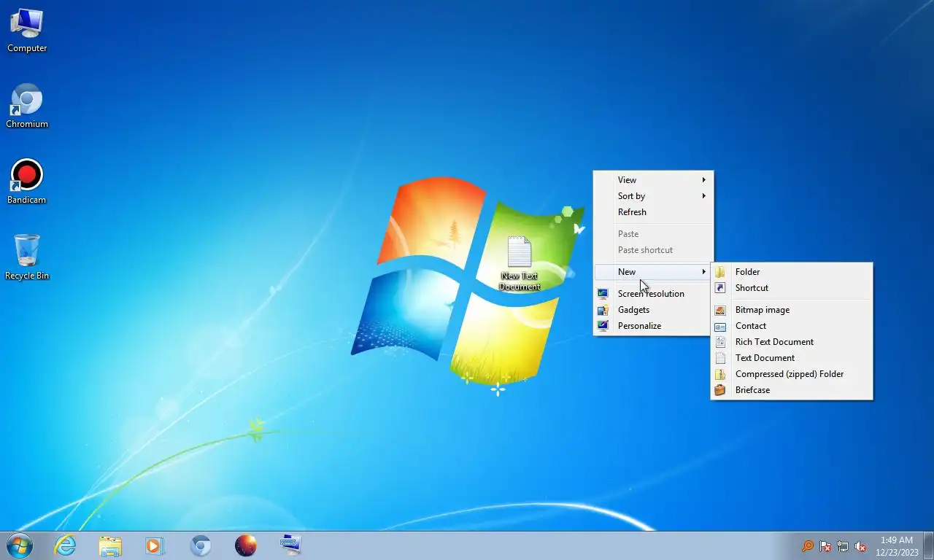Click the Text Document page icon
Screen dimensions: 934x560
click(x=720, y=358)
